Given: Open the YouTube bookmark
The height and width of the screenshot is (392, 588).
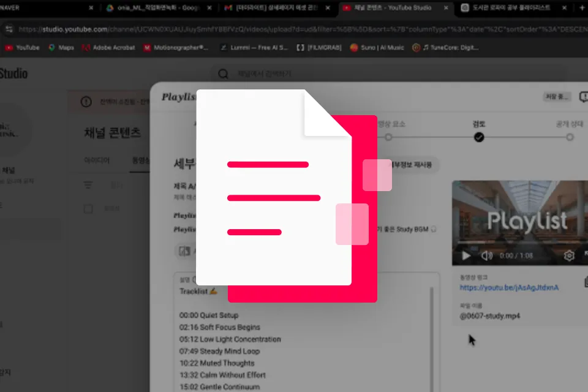Looking at the screenshot, I should coord(22,48).
